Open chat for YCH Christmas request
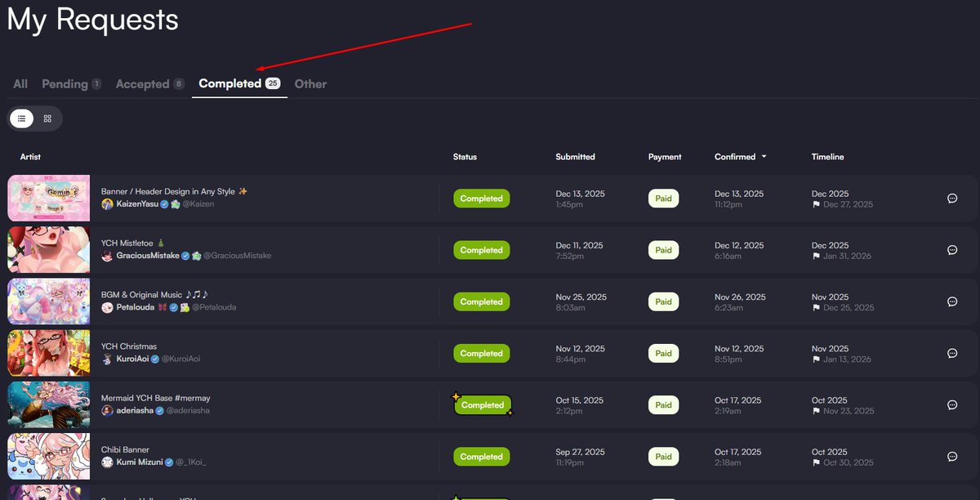The height and width of the screenshot is (500, 980). click(x=952, y=353)
